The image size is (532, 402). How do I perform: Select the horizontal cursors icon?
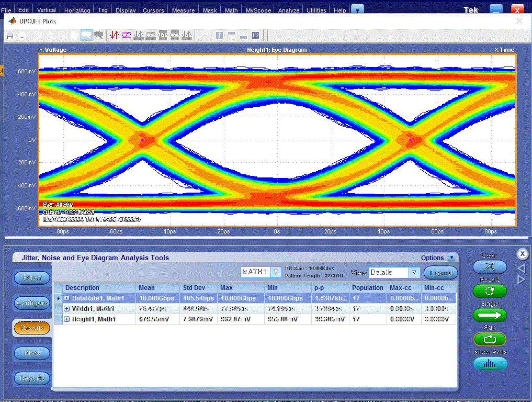point(127,35)
